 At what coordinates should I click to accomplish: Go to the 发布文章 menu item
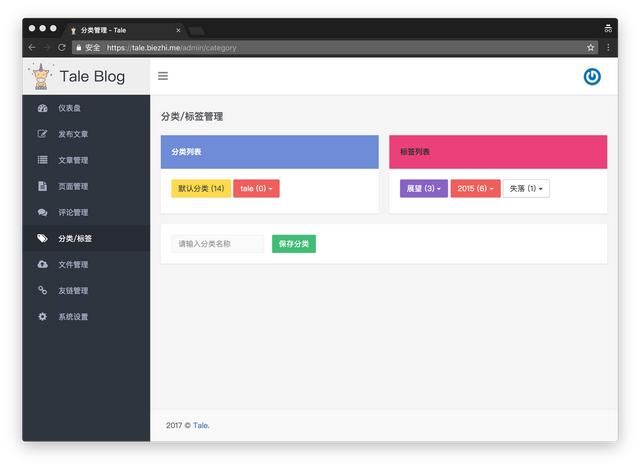[86, 134]
